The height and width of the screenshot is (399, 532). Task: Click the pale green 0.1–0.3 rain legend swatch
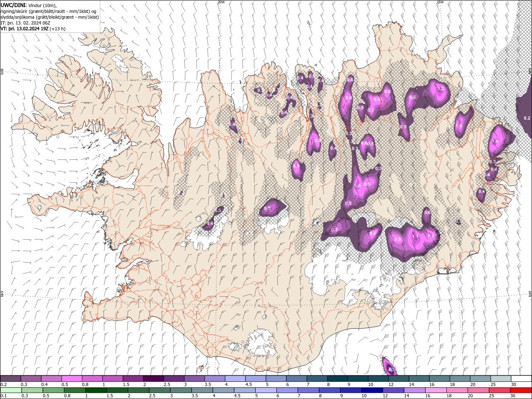[x=10, y=390]
